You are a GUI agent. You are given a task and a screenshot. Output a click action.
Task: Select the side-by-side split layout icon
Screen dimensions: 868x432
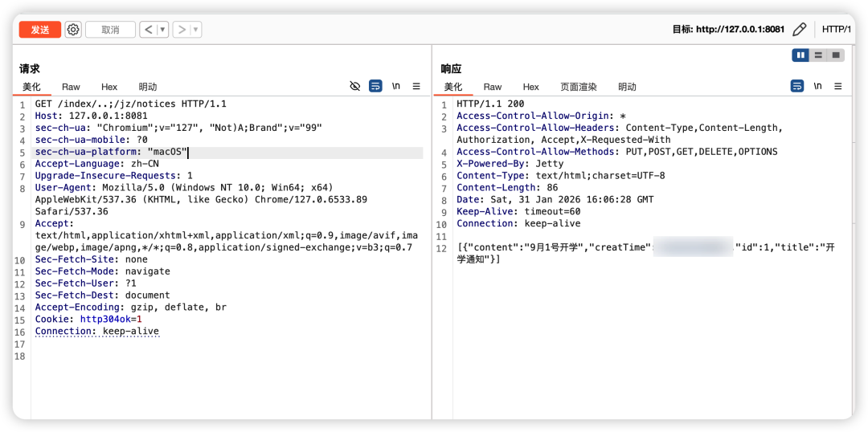[x=800, y=55]
